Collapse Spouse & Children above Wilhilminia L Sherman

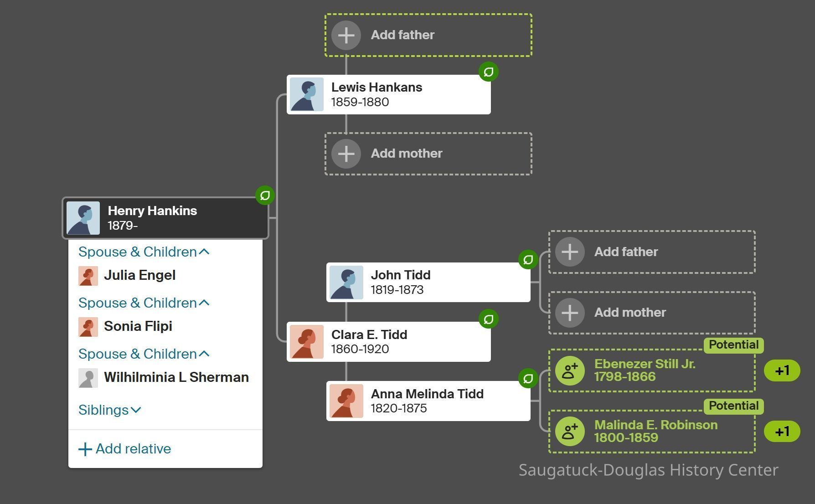pyautogui.click(x=144, y=354)
